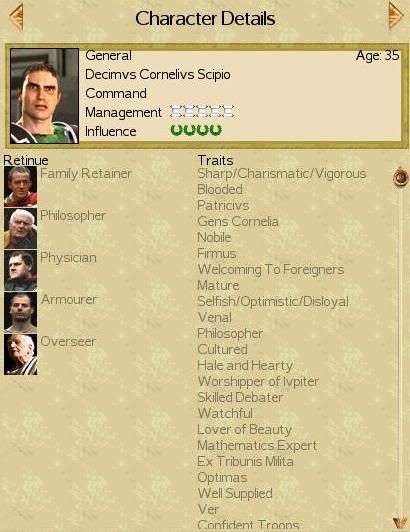The image size is (410, 532).
Task: Click the Armourer retinue portrait
Action: coord(20,312)
